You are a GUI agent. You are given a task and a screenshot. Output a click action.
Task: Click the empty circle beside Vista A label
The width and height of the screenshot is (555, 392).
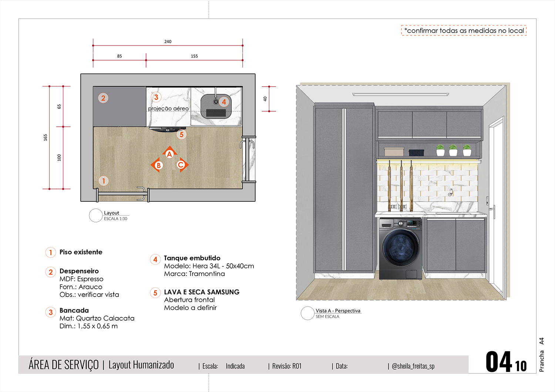(307, 313)
